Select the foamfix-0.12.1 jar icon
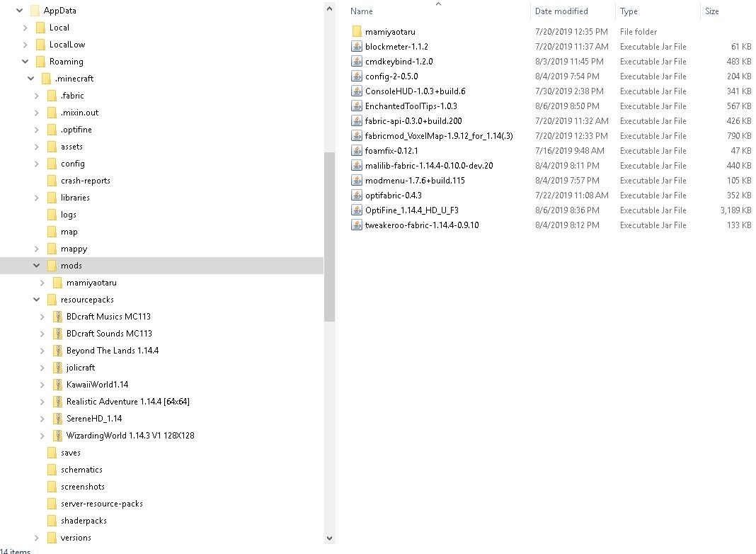 point(356,151)
